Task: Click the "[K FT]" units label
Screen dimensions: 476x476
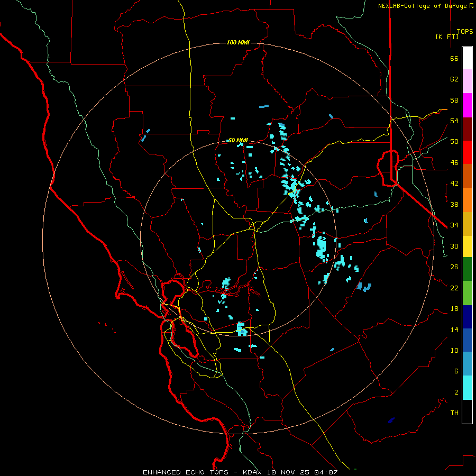Action: point(447,36)
